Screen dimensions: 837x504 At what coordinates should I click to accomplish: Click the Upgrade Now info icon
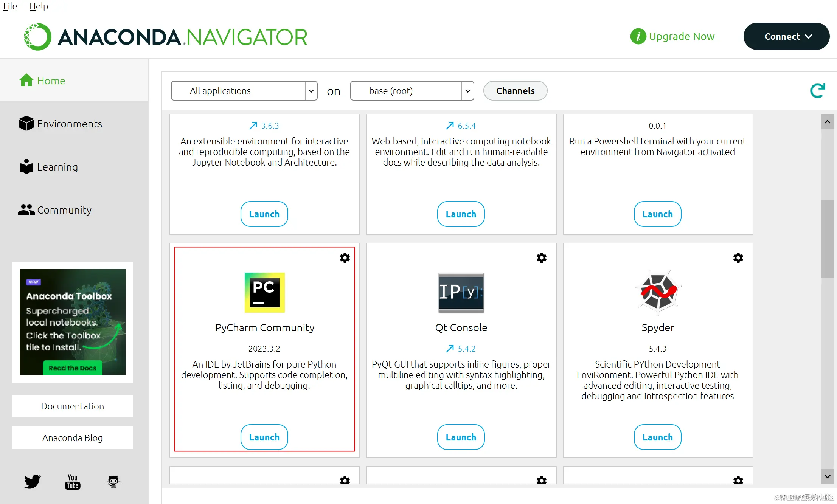638,36
